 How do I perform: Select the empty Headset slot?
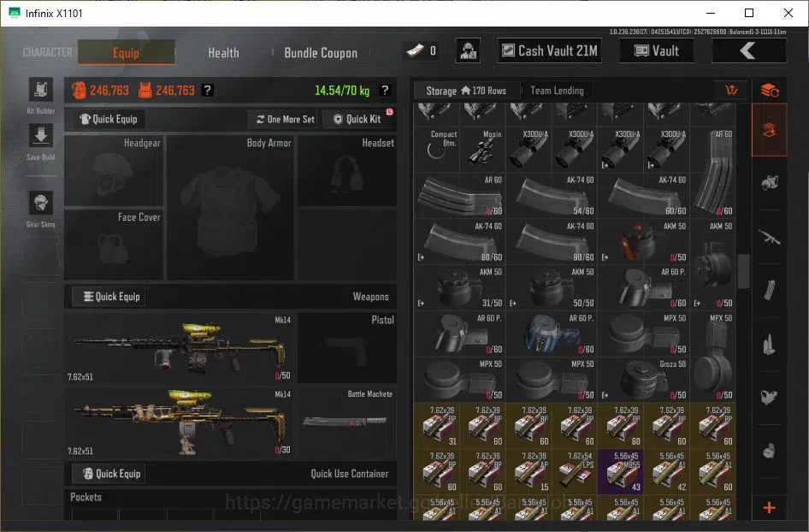pyautogui.click(x=347, y=171)
